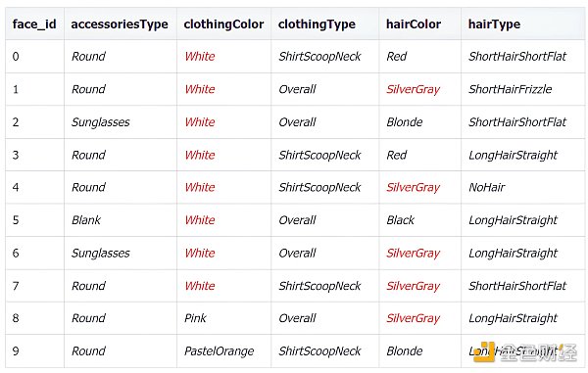Click Blonde hairColor in row 9

coord(404,351)
